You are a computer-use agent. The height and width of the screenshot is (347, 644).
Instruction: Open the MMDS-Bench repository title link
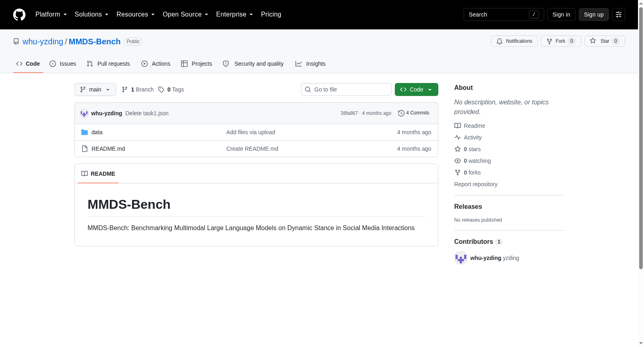tap(95, 42)
